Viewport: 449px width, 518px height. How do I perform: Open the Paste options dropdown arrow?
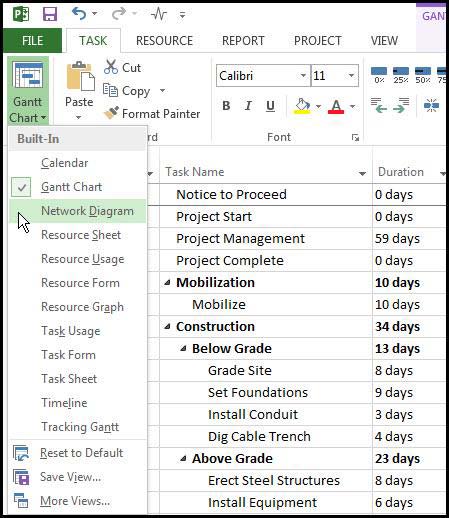pos(78,117)
